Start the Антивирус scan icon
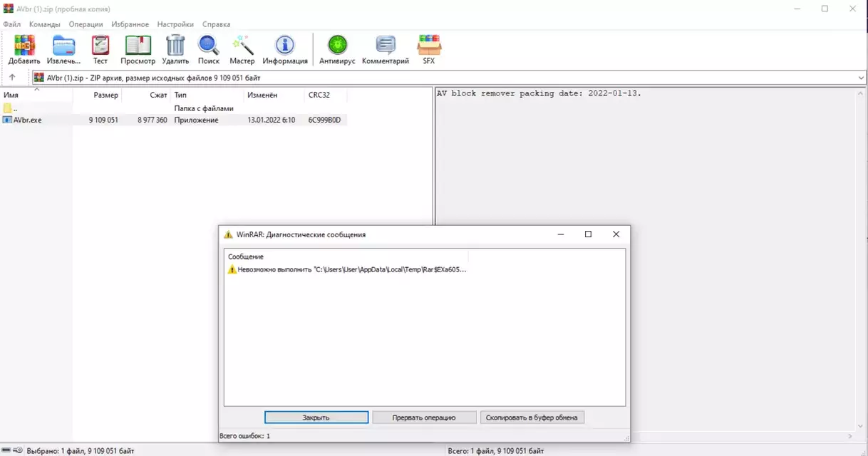The image size is (868, 456). pyautogui.click(x=337, y=46)
